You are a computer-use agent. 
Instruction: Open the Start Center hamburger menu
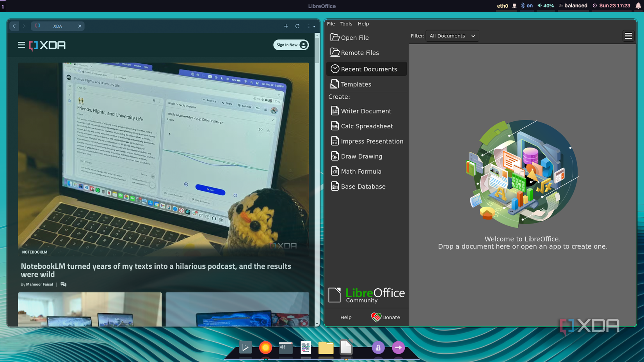pos(628,35)
